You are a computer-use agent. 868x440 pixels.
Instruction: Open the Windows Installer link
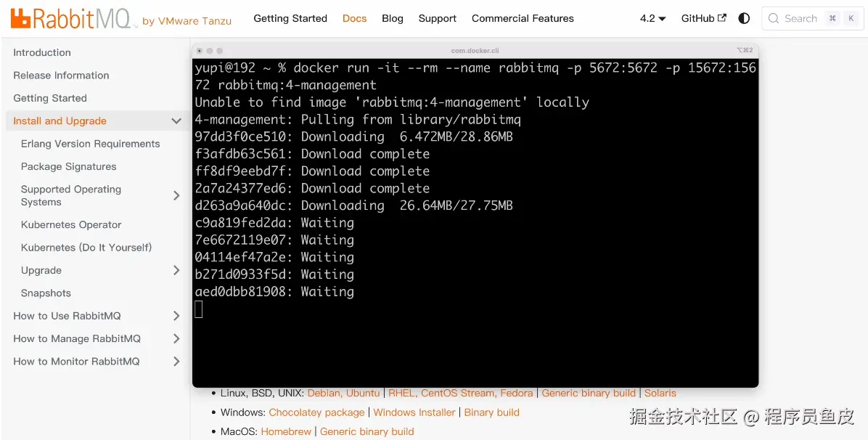[414, 412]
